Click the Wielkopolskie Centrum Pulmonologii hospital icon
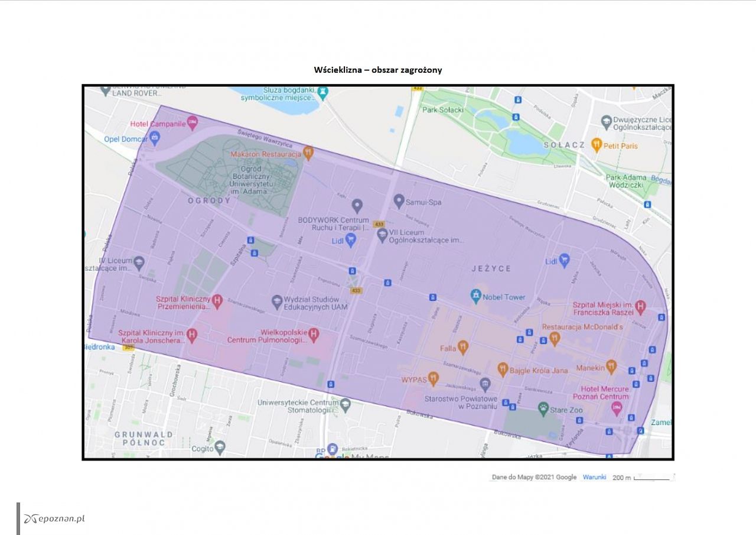 pyautogui.click(x=314, y=335)
